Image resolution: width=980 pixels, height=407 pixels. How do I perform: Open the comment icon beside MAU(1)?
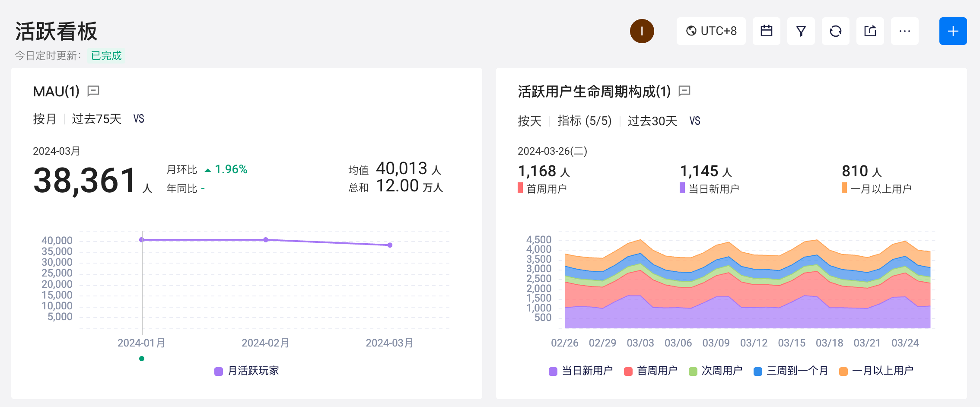93,91
